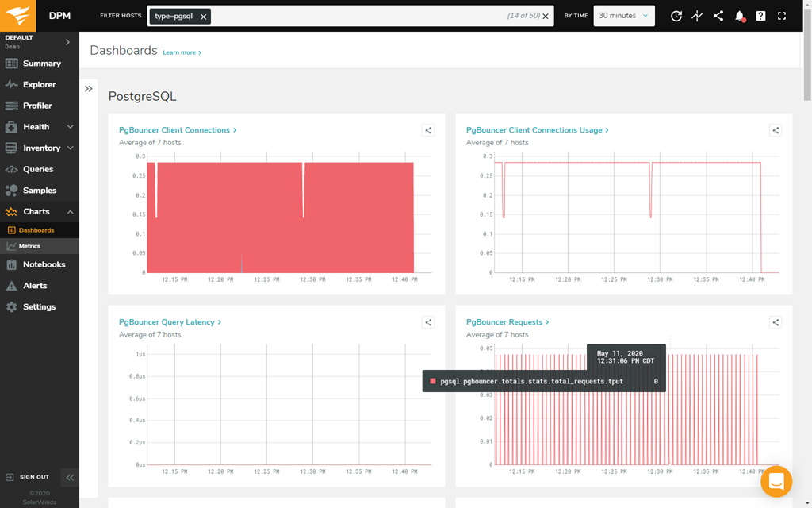The image size is (812, 508).
Task: Remove the type=pgsql filter tag
Action: pos(203,17)
